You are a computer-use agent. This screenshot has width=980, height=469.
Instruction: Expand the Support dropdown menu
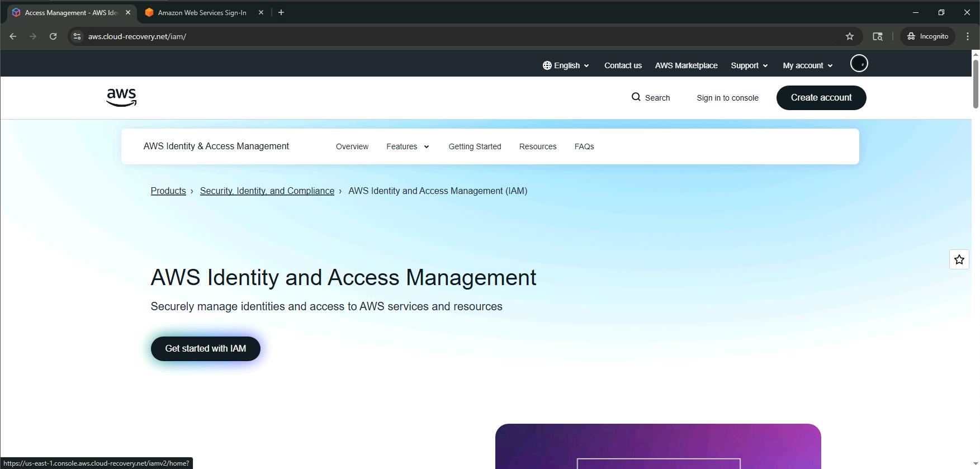pos(749,65)
